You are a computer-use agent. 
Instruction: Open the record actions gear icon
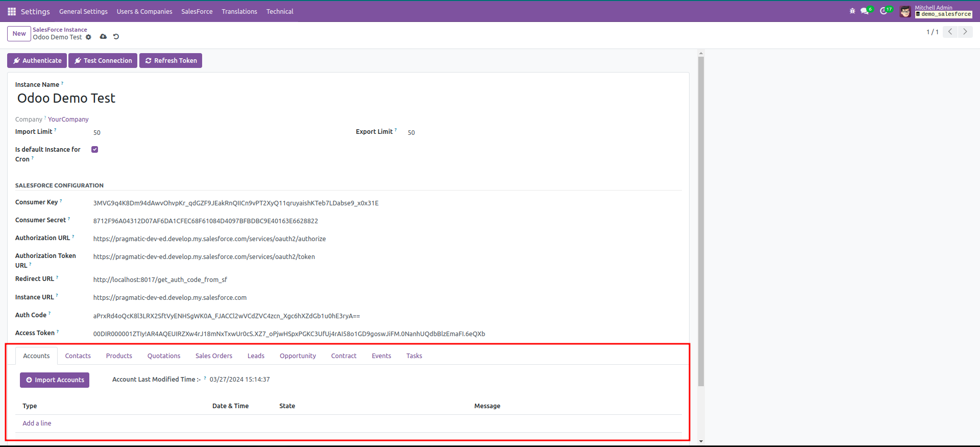88,37
